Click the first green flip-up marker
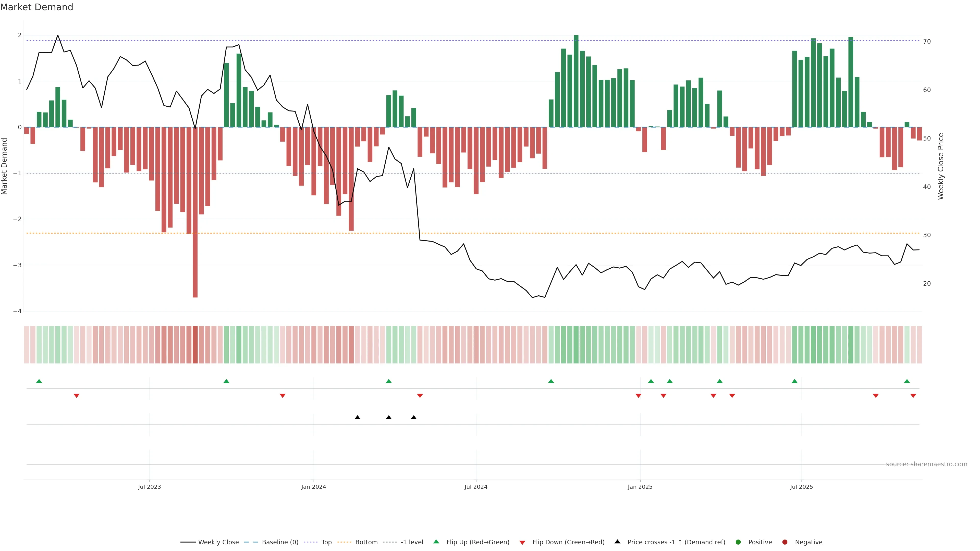The image size is (980, 551). click(x=39, y=381)
